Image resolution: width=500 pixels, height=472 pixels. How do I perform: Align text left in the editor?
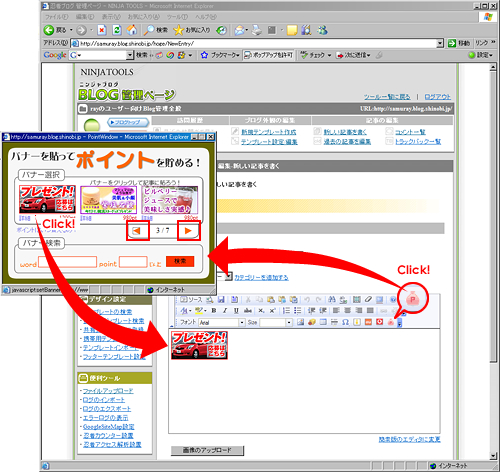coord(336,311)
